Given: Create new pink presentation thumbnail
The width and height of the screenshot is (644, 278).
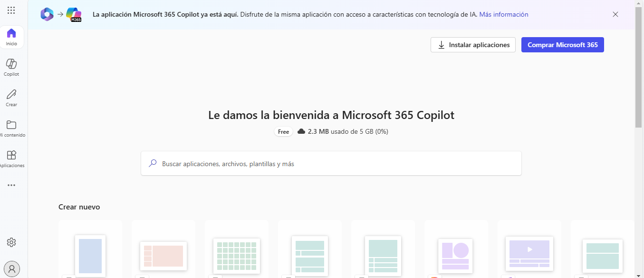Looking at the screenshot, I should (x=163, y=256).
